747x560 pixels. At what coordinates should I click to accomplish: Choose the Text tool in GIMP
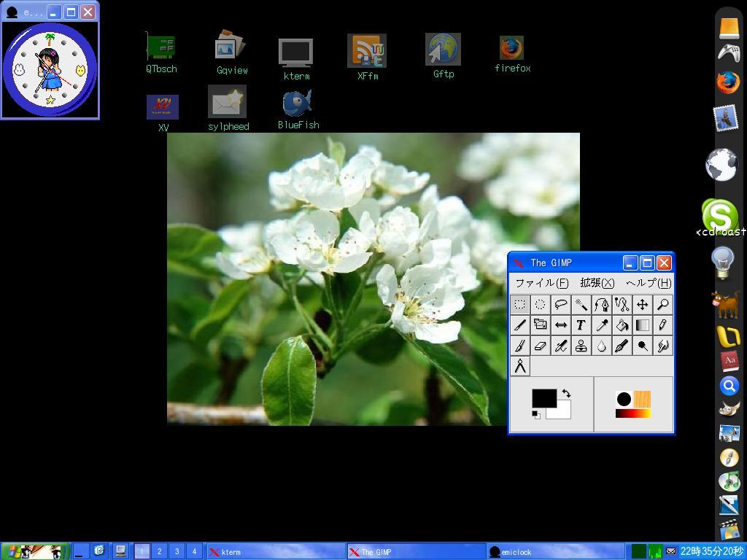(581, 325)
